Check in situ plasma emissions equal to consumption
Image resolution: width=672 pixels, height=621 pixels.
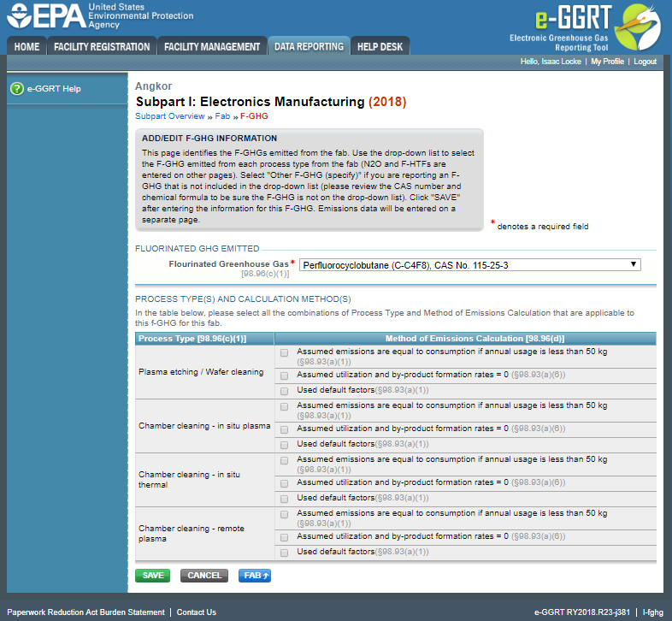coord(284,407)
